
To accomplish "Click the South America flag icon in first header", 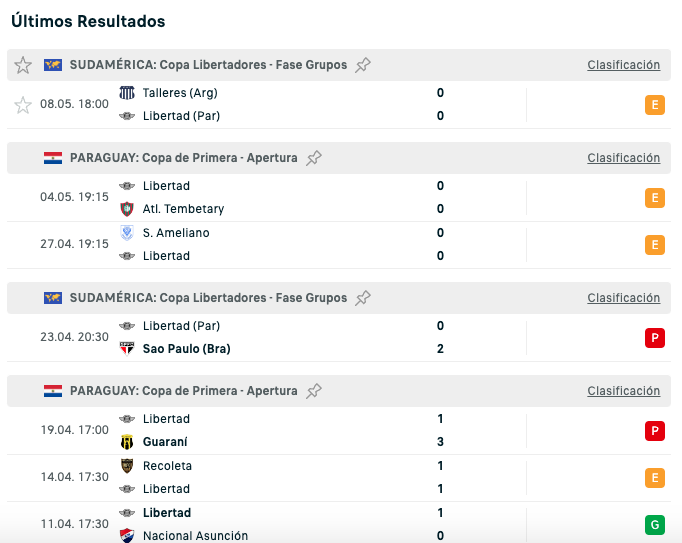I will [53, 65].
